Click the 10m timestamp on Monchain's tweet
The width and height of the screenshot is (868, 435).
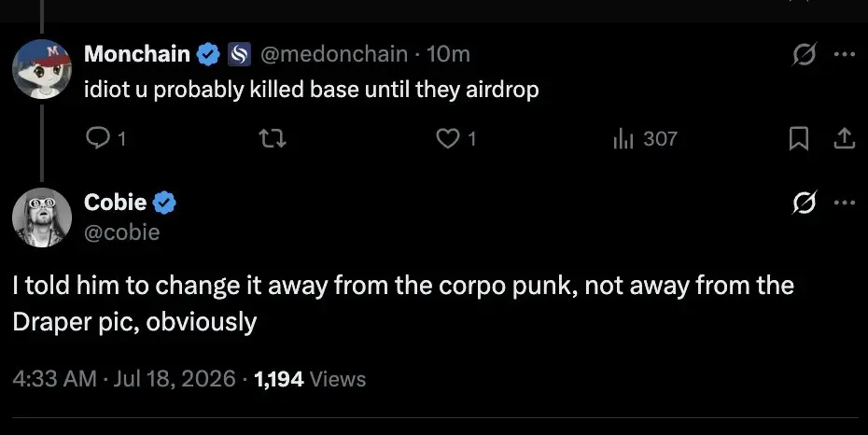448,54
